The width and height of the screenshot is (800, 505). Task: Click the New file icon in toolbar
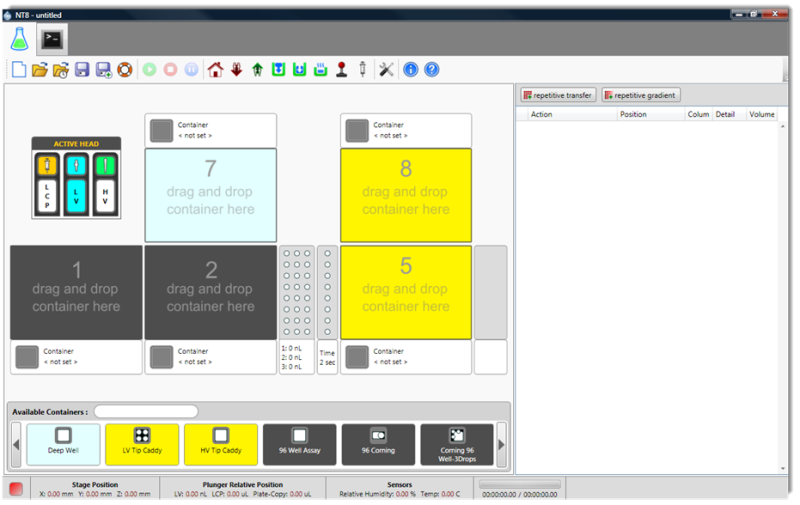coord(18,70)
